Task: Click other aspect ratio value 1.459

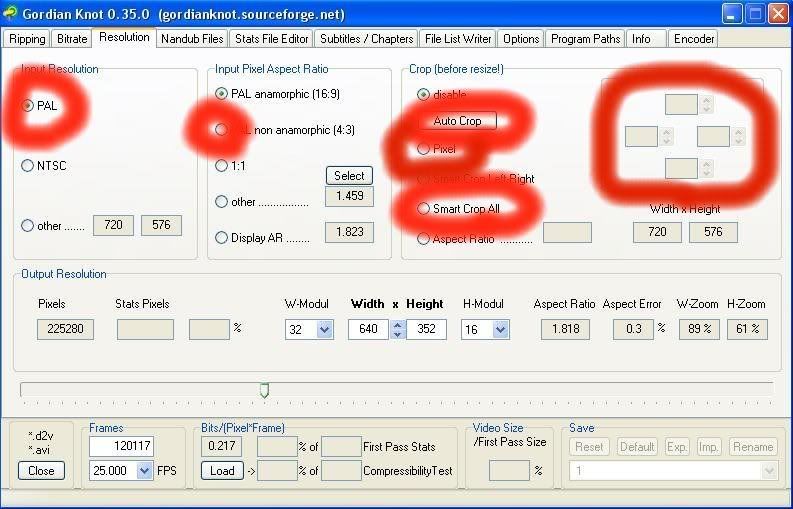Action: [x=349, y=196]
